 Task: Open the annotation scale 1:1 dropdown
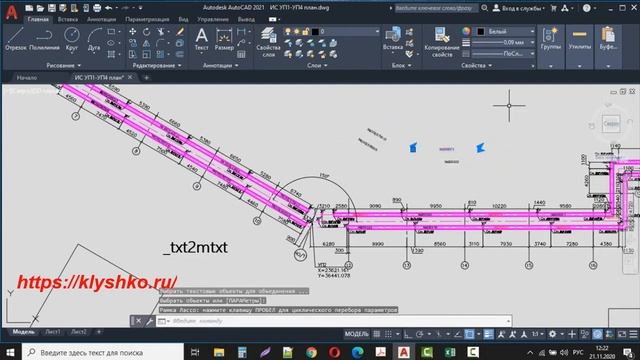point(537,334)
